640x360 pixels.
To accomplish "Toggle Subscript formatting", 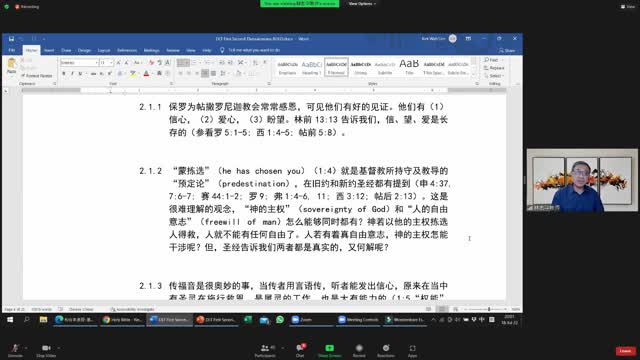I will (x=102, y=73).
